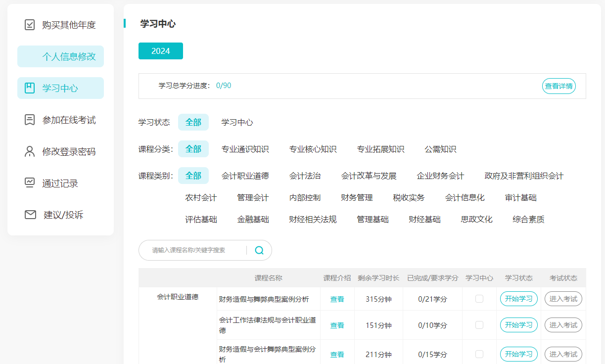The width and height of the screenshot is (605, 364).
Task: Select the 2024 year tab
Action: (x=161, y=51)
